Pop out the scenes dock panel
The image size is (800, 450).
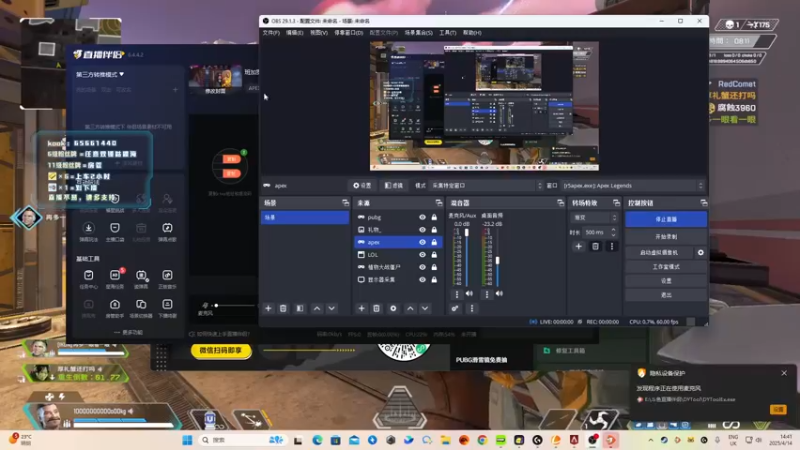point(345,203)
